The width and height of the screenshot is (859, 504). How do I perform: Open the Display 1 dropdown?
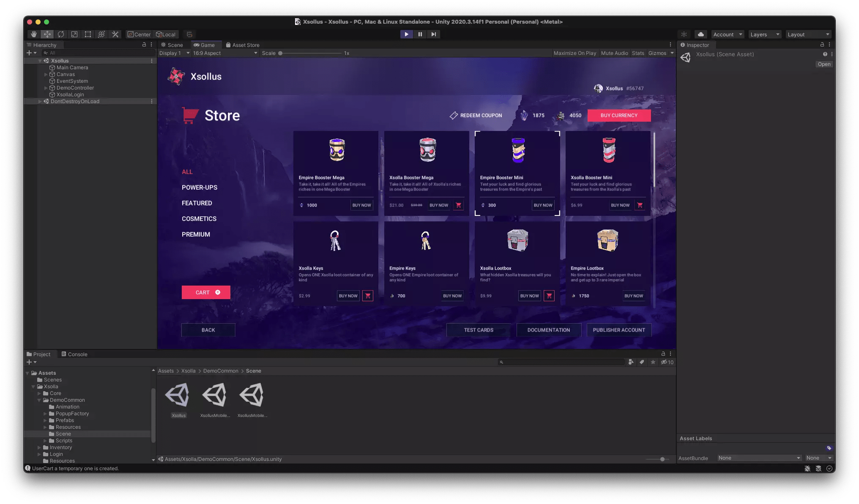click(175, 53)
